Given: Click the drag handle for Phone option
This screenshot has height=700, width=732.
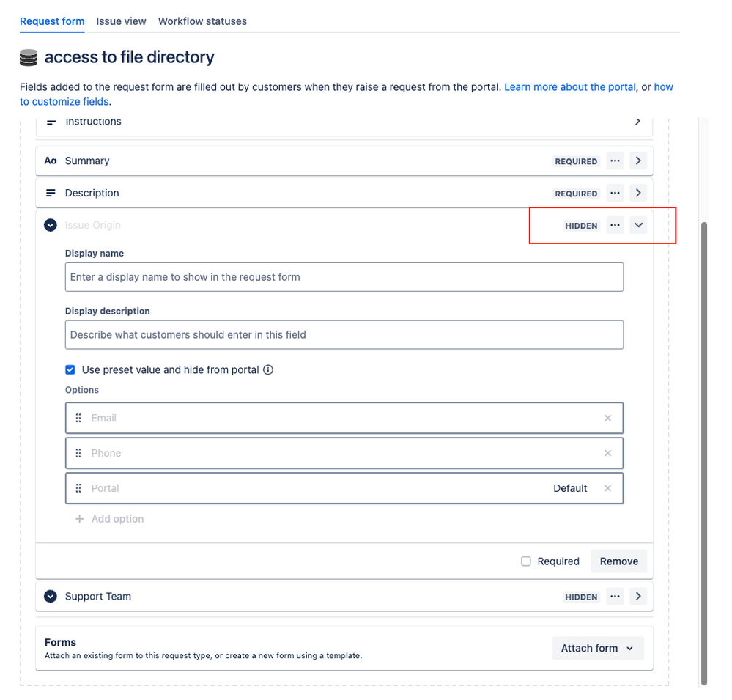Looking at the screenshot, I should click(x=78, y=453).
